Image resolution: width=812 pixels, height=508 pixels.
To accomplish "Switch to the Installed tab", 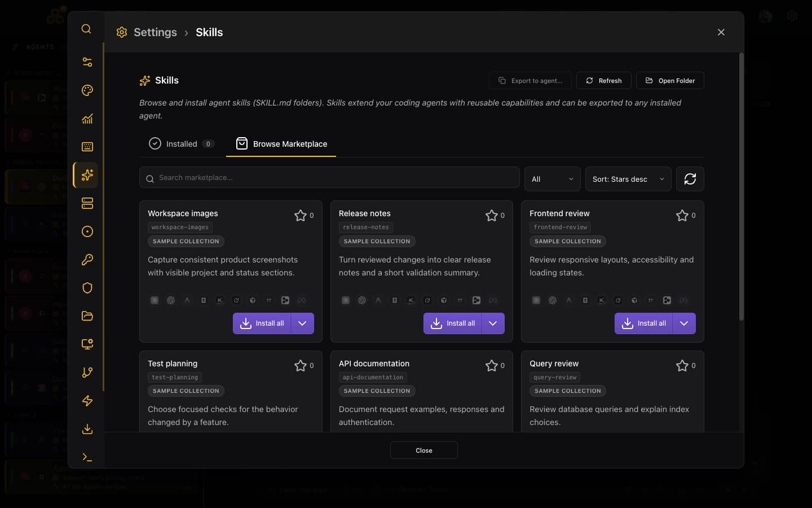I will [182, 144].
